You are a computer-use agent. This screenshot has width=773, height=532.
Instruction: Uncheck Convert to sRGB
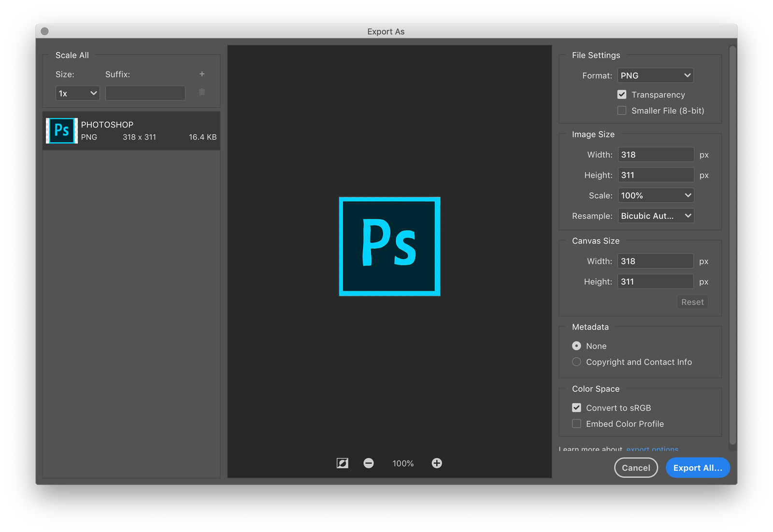pos(576,408)
